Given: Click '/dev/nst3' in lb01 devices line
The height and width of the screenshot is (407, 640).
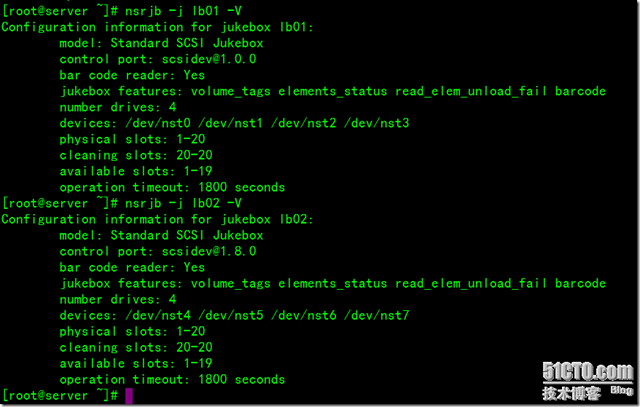Looking at the screenshot, I should tap(376, 123).
